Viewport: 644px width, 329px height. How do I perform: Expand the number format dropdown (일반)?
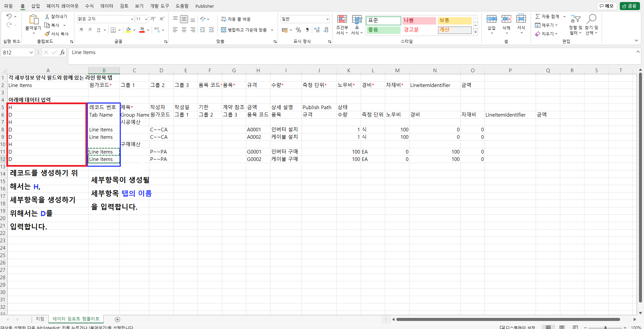(327, 19)
